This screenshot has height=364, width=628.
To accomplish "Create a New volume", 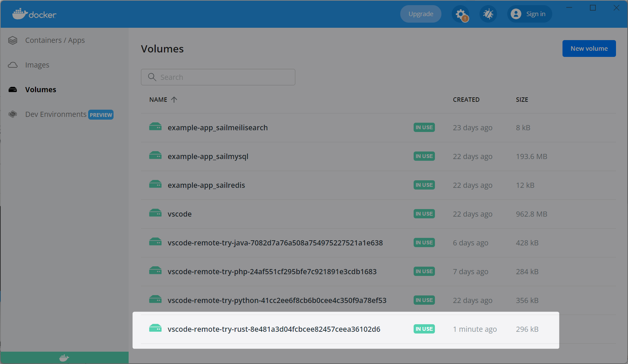I will [x=589, y=49].
